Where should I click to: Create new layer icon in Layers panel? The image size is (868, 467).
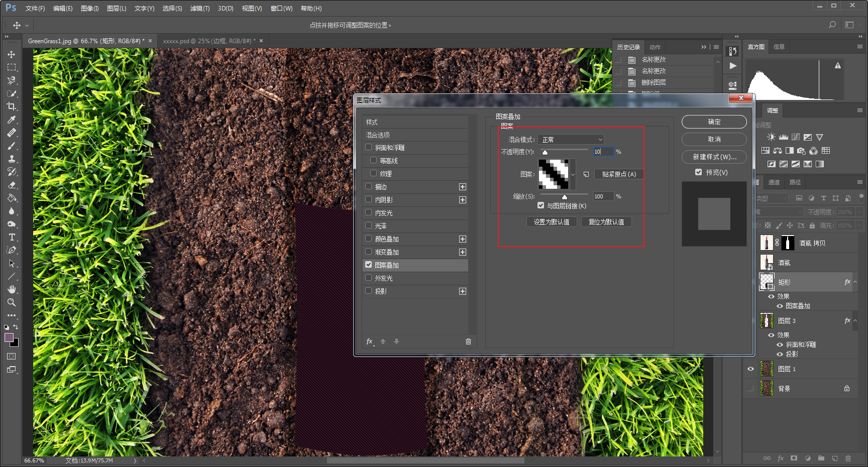pyautogui.click(x=834, y=458)
